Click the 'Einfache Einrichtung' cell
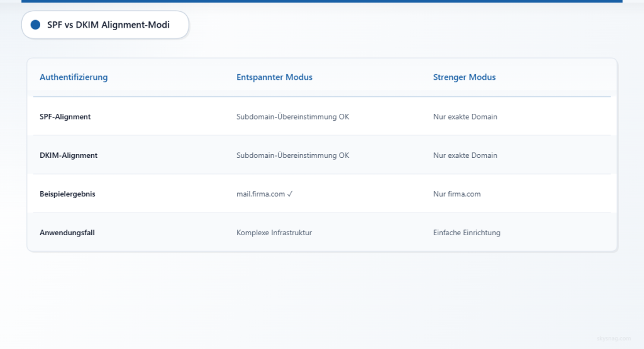644x349 pixels. (467, 233)
